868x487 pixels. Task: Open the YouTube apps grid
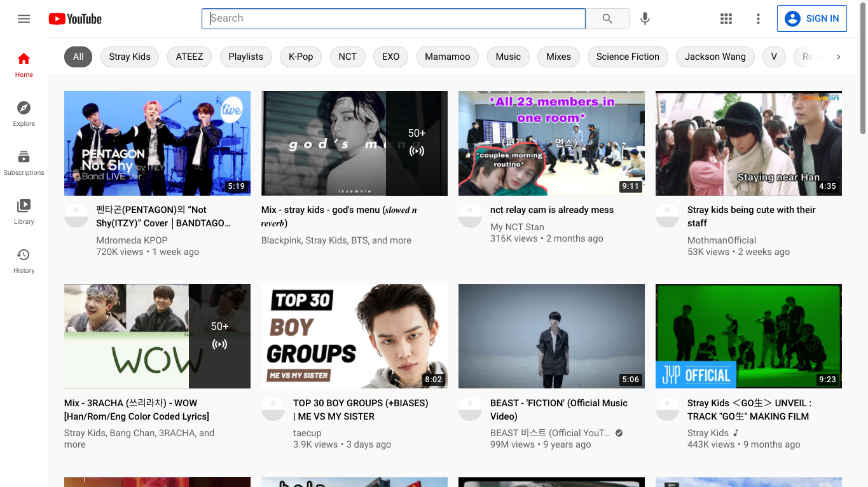pyautogui.click(x=726, y=18)
